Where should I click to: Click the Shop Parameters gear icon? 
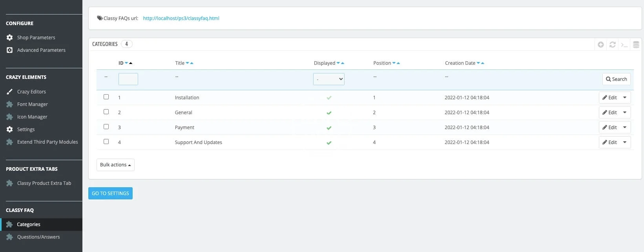tap(10, 37)
